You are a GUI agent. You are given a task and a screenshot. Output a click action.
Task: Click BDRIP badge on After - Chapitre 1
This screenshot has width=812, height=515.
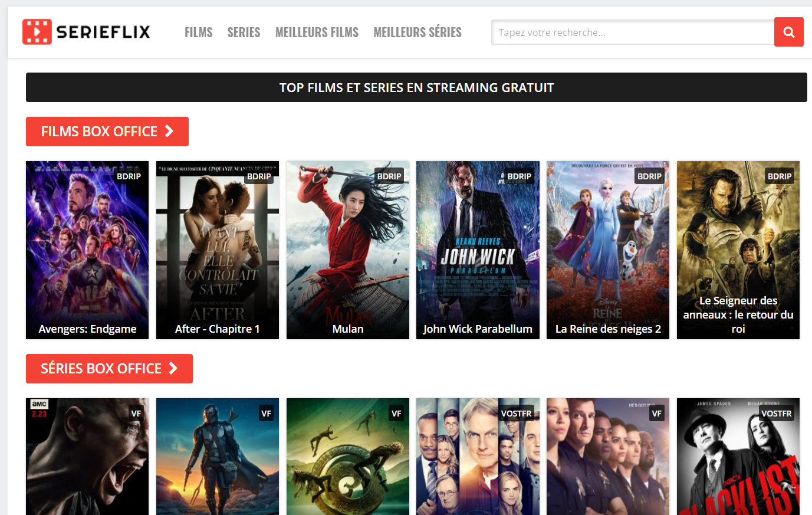[259, 176]
